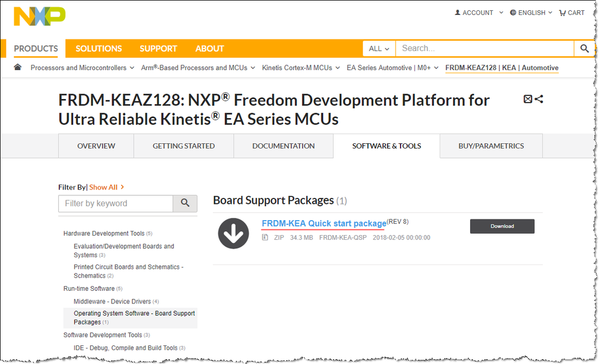Open the Account menu
Viewport: 599px width, 364px height.
tap(474, 13)
